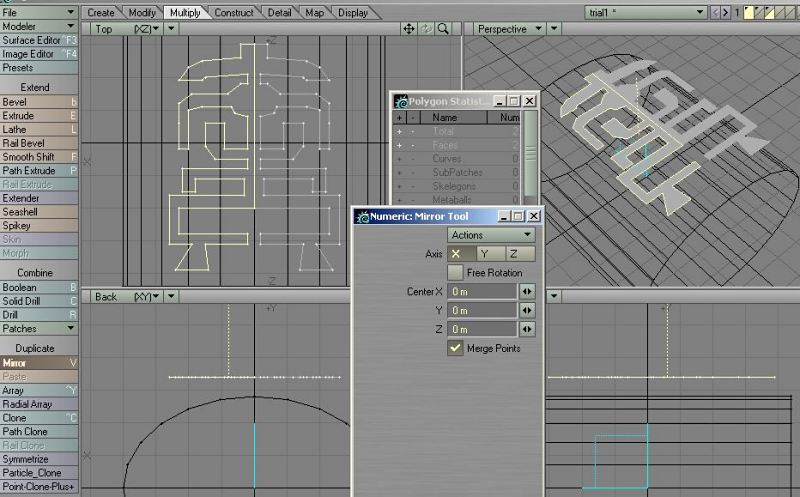Open the Actions dropdown in the Mirror Tool
The image size is (800, 497).
coord(490,235)
